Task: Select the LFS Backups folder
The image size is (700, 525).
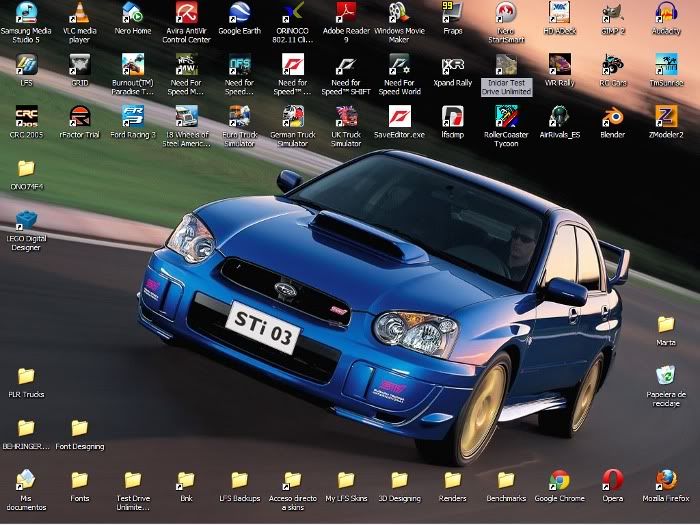Action: coord(239,480)
